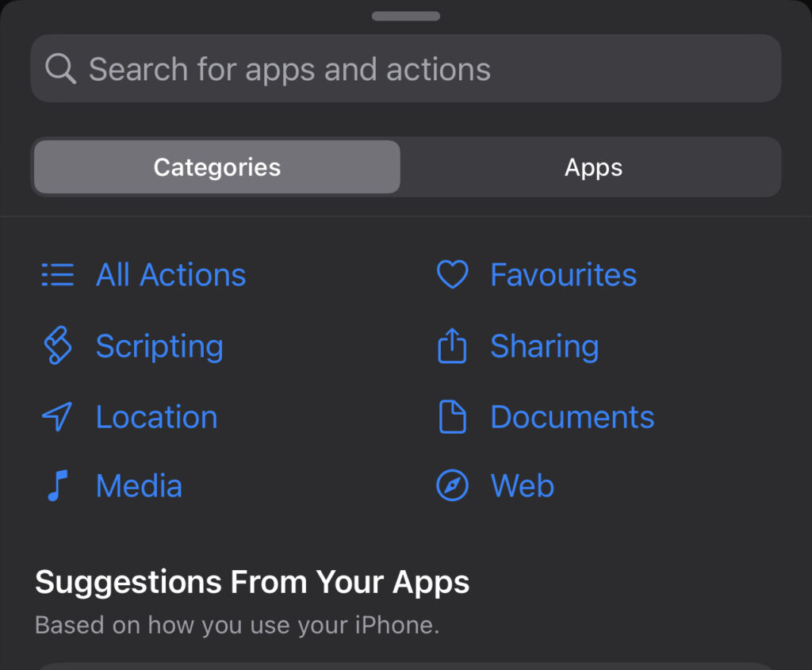This screenshot has height=670, width=812.
Task: Switch to the Apps tab
Action: point(593,167)
